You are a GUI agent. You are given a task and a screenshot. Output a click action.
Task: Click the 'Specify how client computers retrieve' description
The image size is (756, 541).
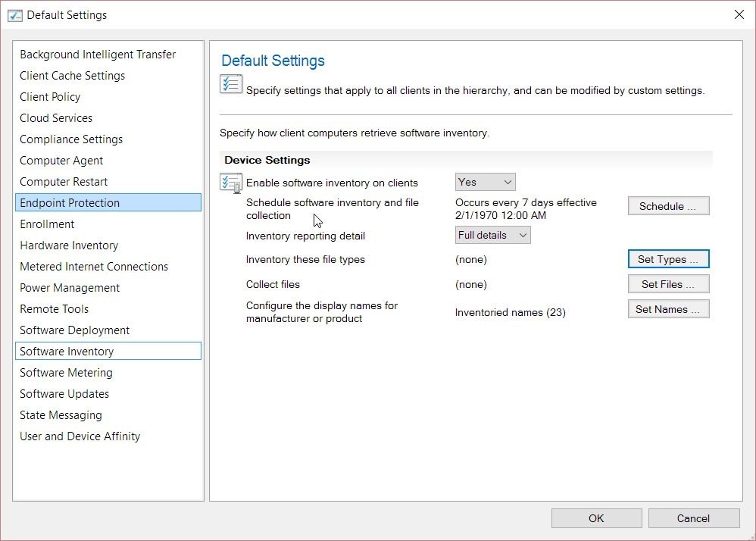click(x=355, y=133)
